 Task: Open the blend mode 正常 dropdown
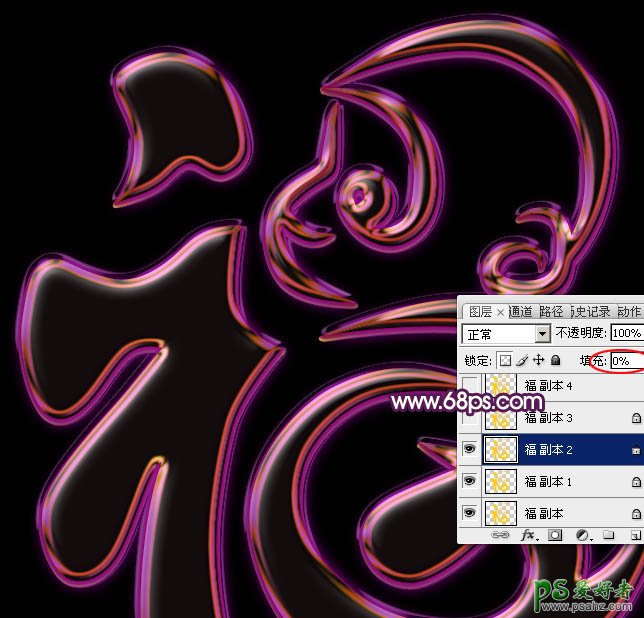[543, 333]
